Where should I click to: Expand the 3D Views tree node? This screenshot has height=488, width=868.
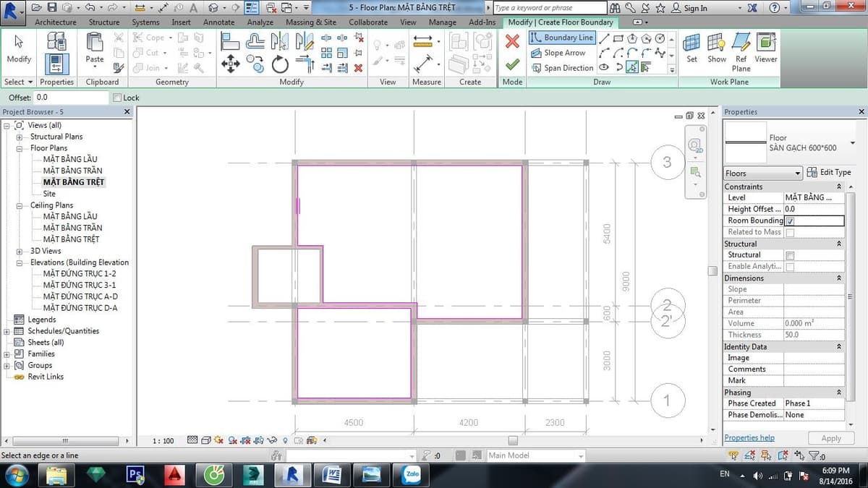(19, 251)
